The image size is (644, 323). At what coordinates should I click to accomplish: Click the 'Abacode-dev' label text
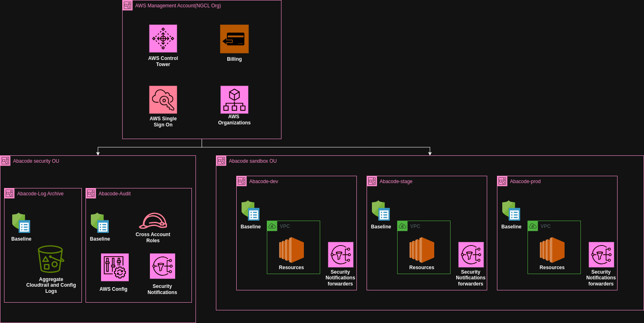(264, 181)
